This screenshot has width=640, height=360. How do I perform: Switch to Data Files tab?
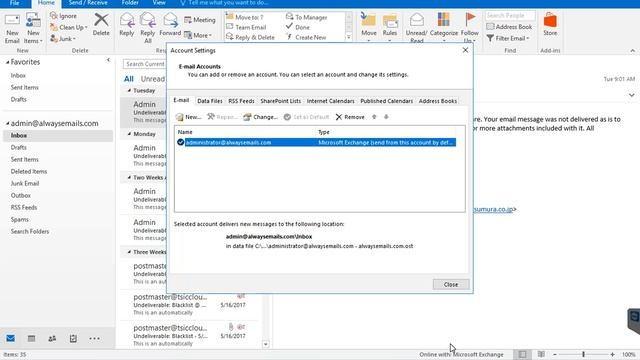coord(209,101)
